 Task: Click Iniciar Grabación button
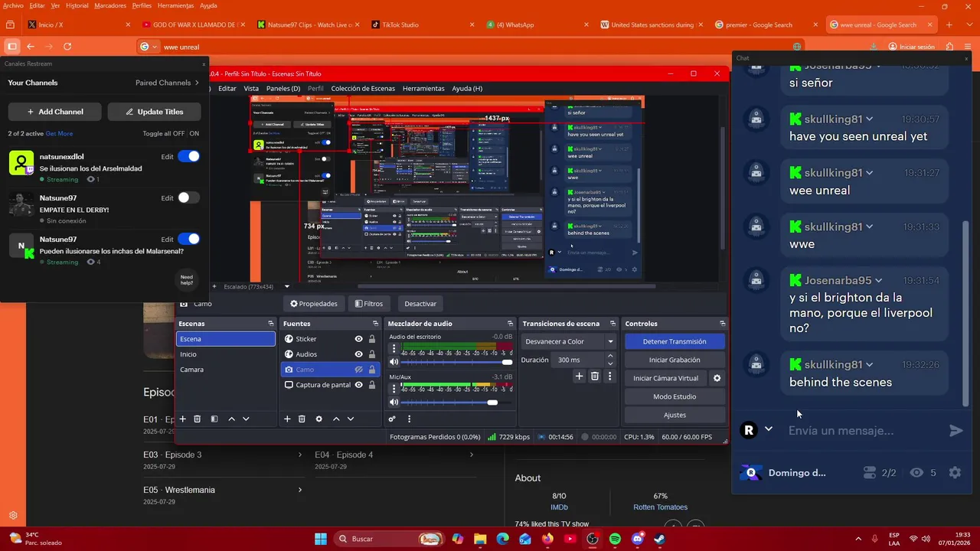(675, 360)
